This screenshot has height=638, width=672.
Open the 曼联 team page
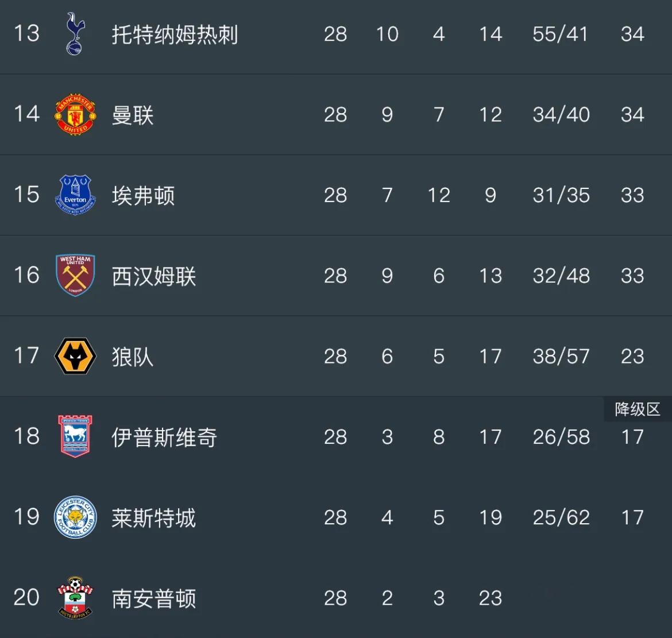click(x=132, y=115)
